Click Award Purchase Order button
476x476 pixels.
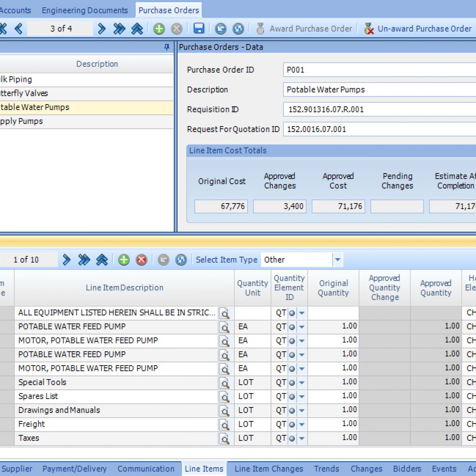pos(304,29)
